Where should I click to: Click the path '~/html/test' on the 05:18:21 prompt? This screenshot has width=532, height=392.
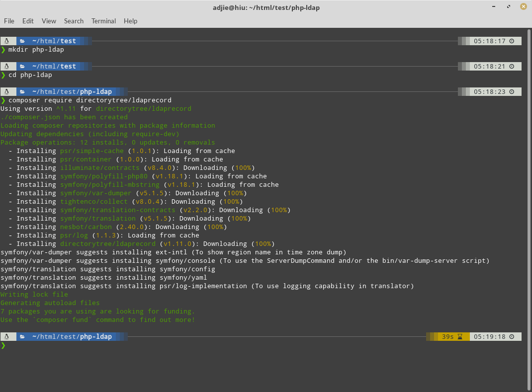tap(54, 67)
